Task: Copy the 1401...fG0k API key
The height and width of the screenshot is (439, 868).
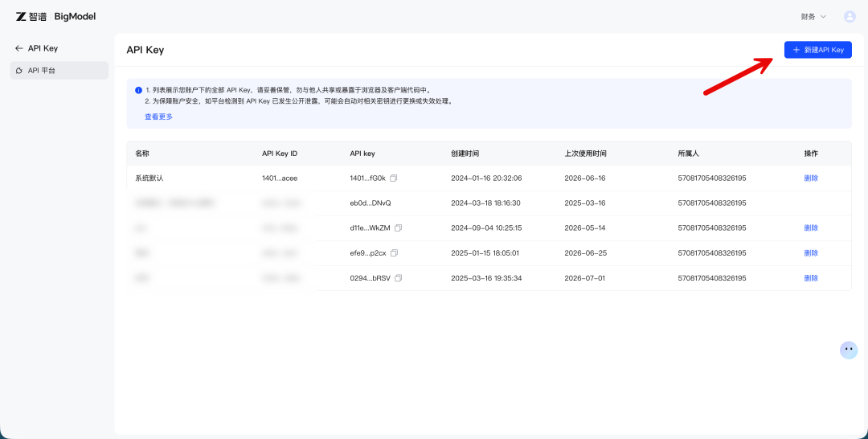Action: (394, 178)
